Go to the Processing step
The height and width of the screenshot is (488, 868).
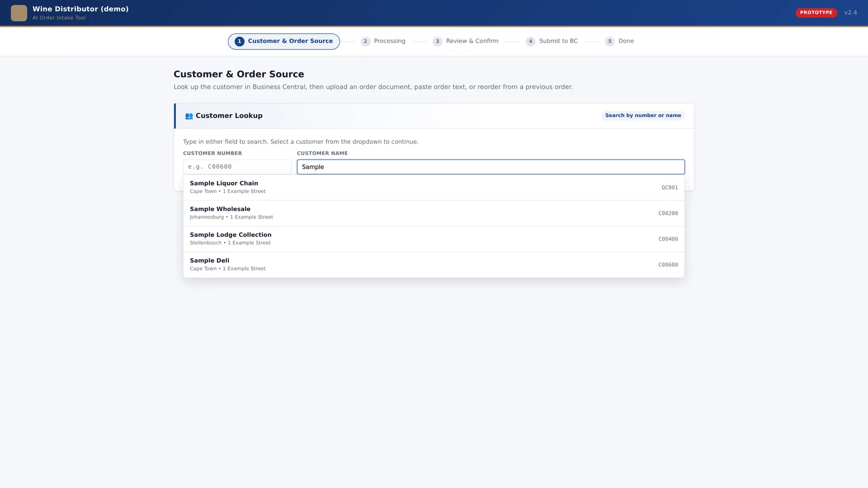point(383,41)
